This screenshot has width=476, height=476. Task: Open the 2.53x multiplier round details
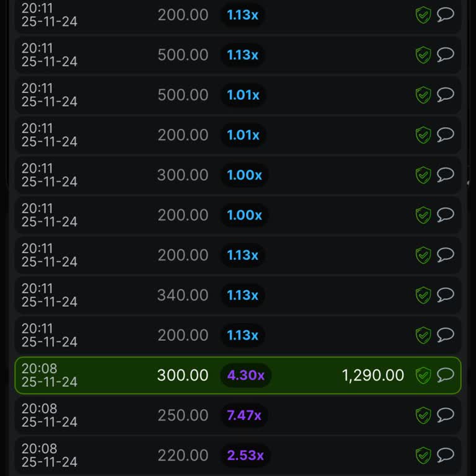[245, 456]
